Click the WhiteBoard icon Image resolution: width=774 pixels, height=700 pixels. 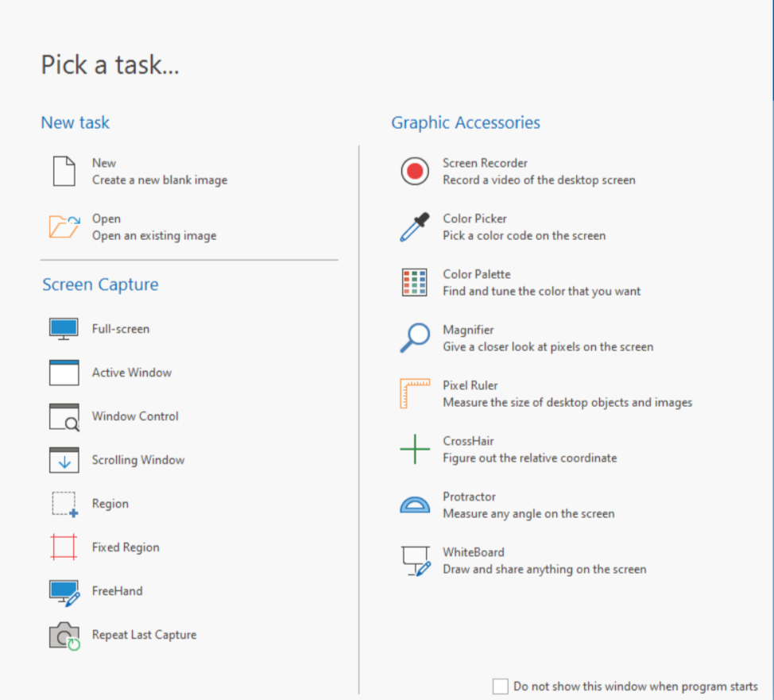pyautogui.click(x=416, y=561)
